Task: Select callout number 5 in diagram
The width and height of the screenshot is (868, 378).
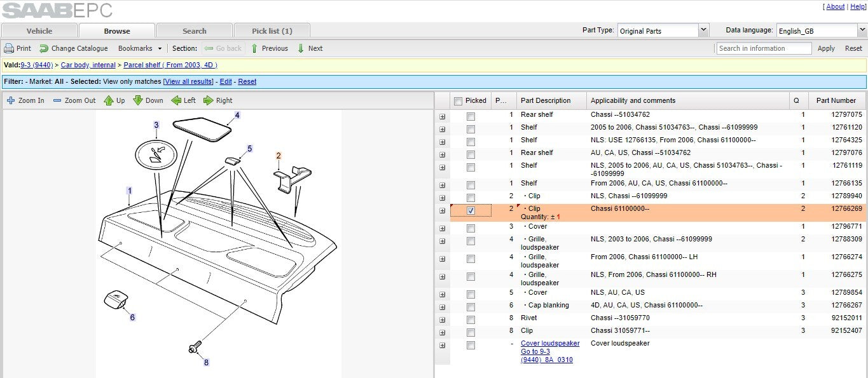Action: [249, 149]
